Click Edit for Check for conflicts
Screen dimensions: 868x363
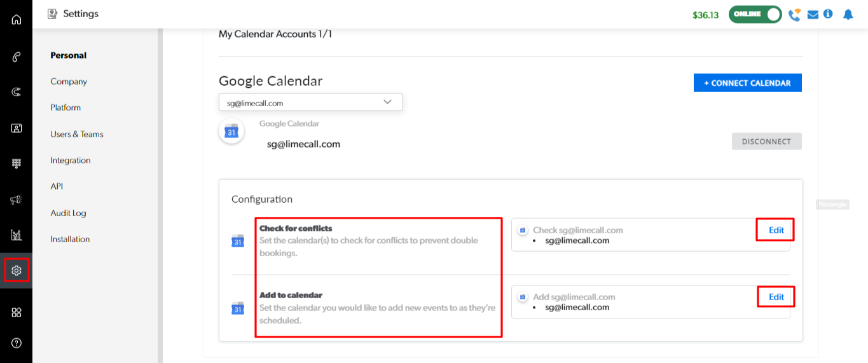tap(776, 230)
